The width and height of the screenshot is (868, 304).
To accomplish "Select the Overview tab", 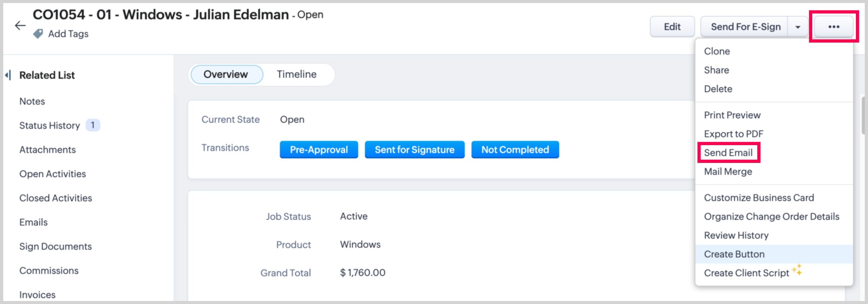I will click(226, 74).
